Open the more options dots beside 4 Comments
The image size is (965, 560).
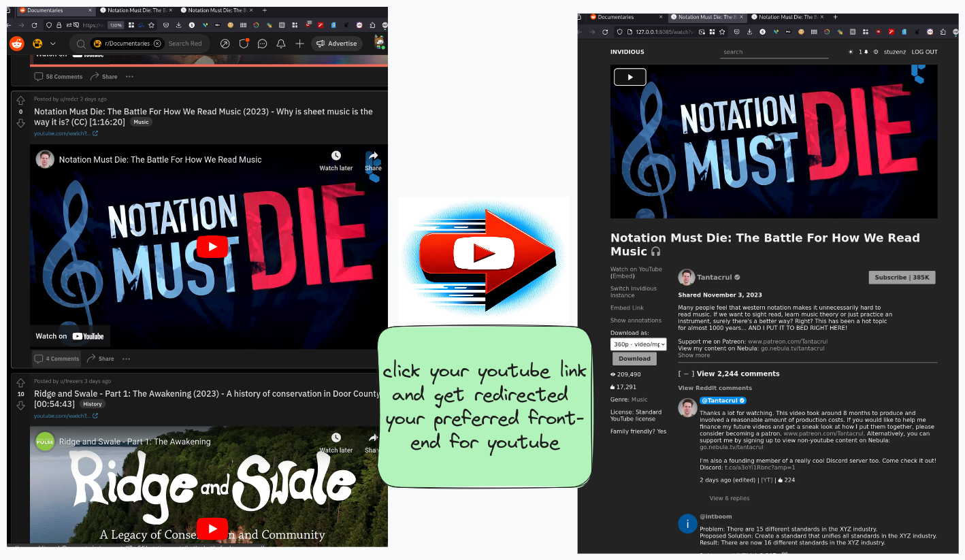[126, 359]
